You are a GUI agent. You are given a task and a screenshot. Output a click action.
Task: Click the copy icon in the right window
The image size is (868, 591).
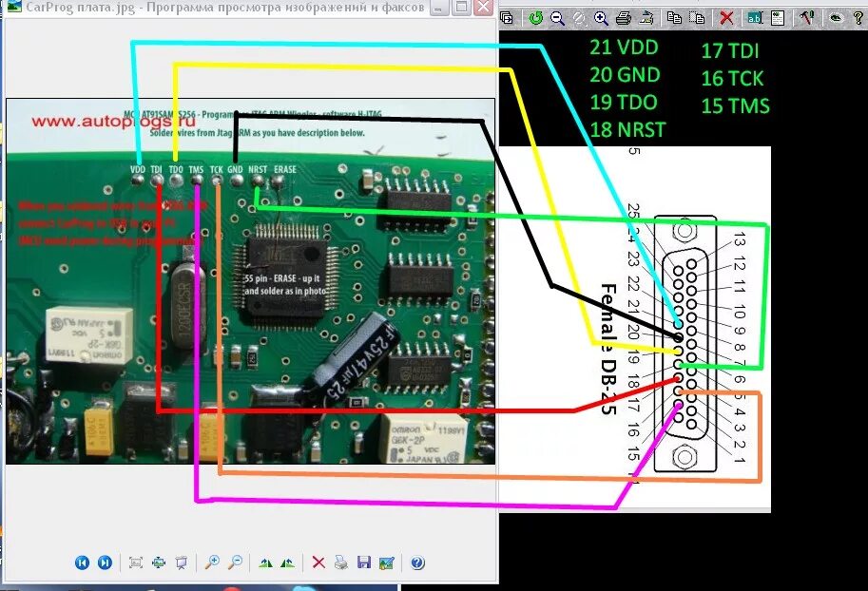(674, 18)
